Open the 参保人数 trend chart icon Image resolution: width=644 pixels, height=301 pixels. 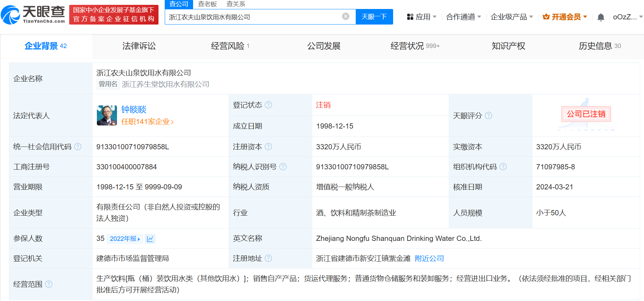point(150,239)
